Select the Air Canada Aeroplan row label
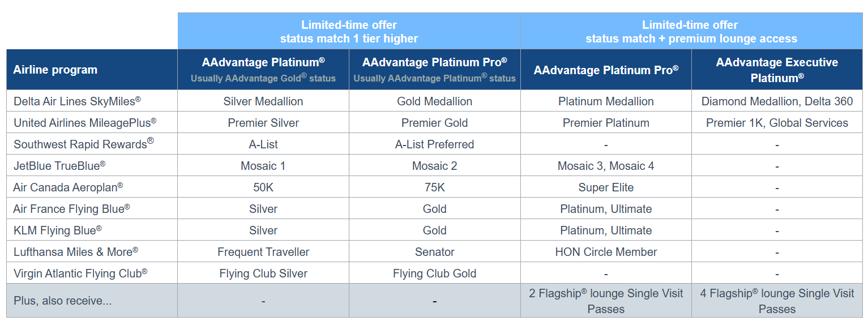868x325 pixels. (68, 187)
